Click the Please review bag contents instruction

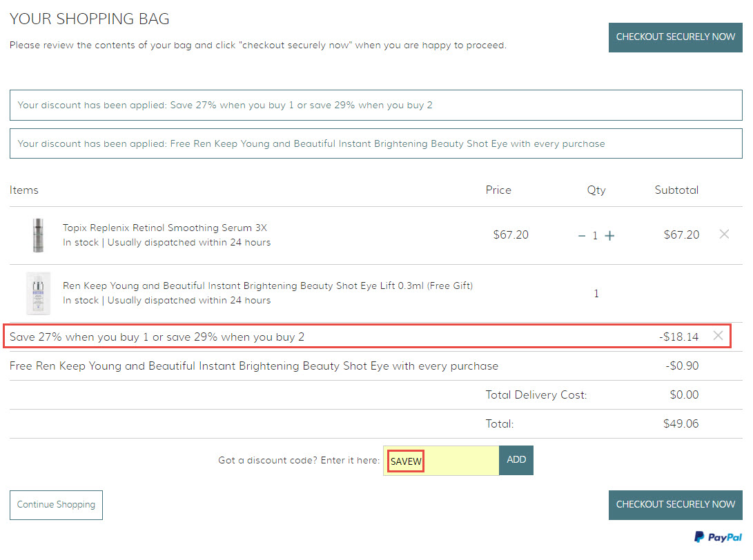pos(258,45)
